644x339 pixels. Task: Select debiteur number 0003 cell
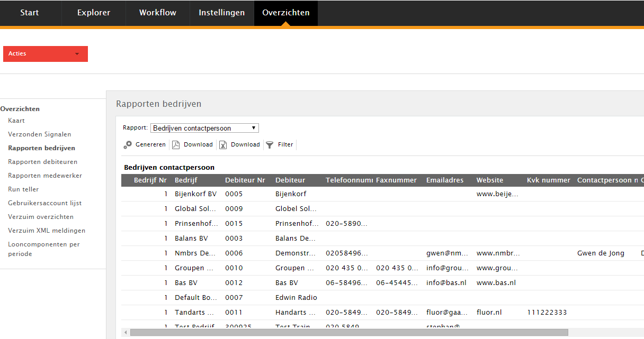234,239
